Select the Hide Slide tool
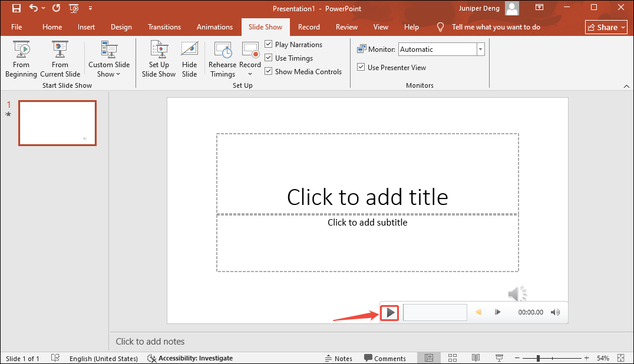The image size is (634, 364). click(189, 58)
